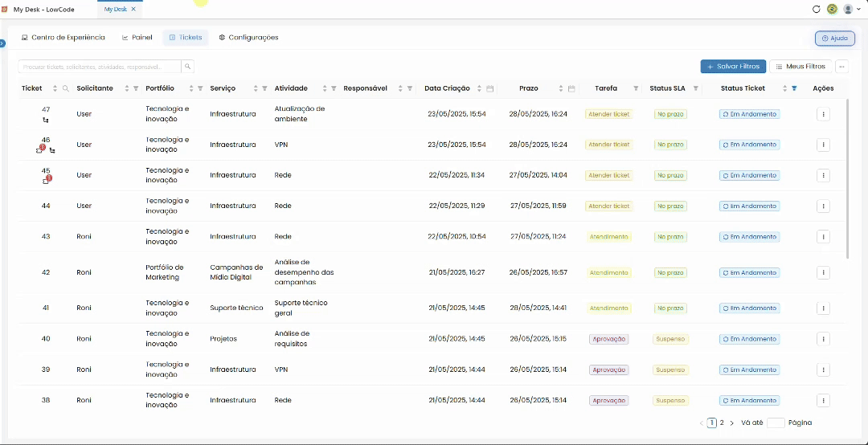Click the Brazil flag language icon

[x=832, y=9]
